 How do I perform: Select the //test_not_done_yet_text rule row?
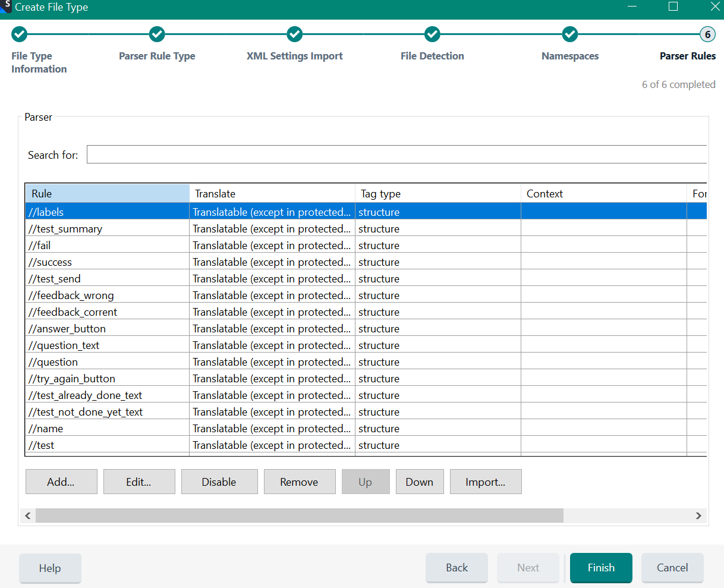pos(366,412)
